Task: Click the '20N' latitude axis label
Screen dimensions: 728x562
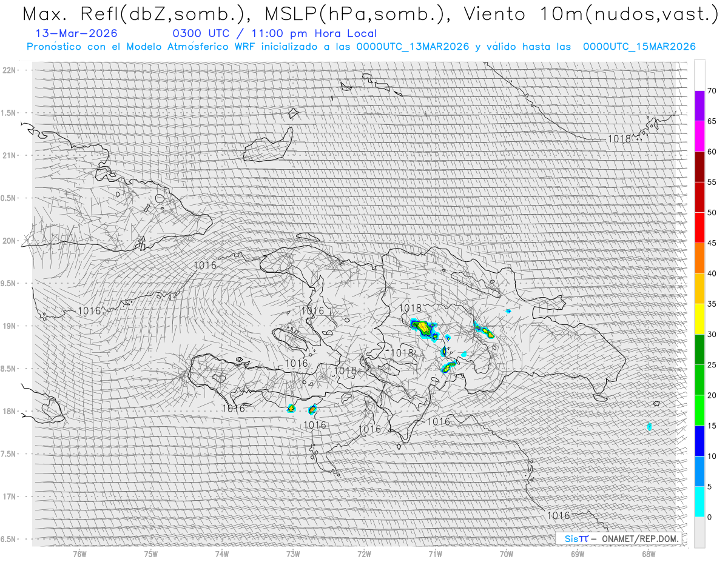Action: pos(9,241)
